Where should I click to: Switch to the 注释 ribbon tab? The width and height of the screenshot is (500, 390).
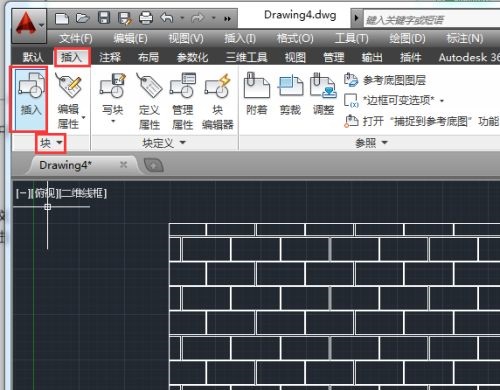point(110,57)
